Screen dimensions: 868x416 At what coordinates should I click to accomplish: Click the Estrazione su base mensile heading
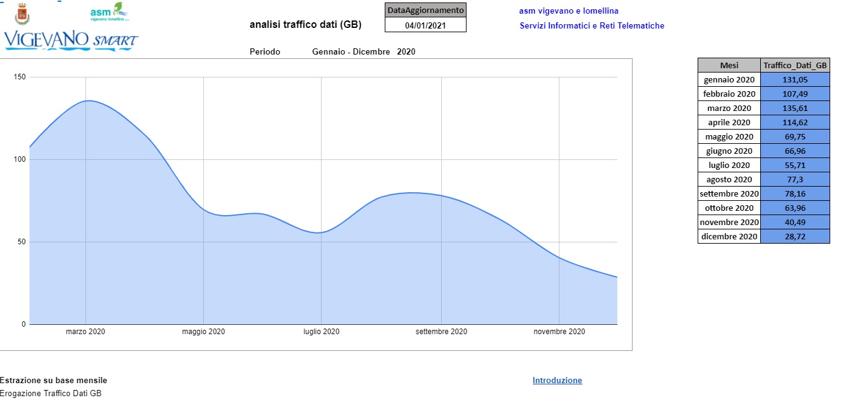(54, 381)
